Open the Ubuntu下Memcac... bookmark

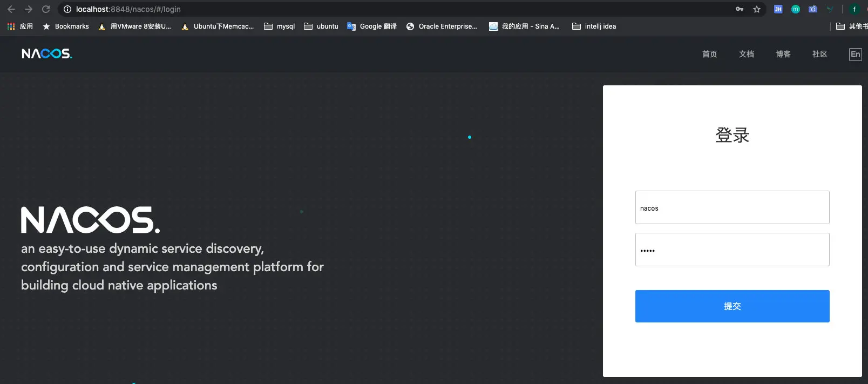[218, 26]
